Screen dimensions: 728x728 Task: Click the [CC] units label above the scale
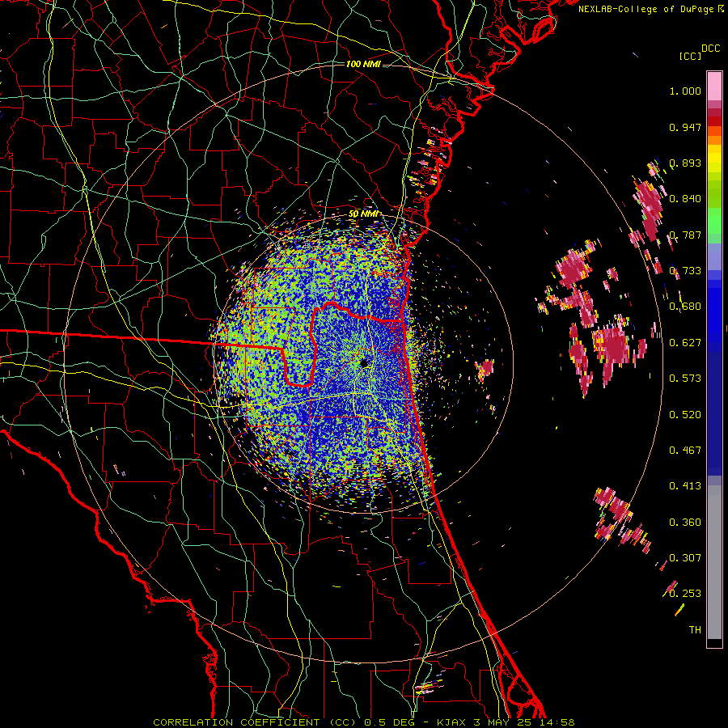(x=690, y=56)
